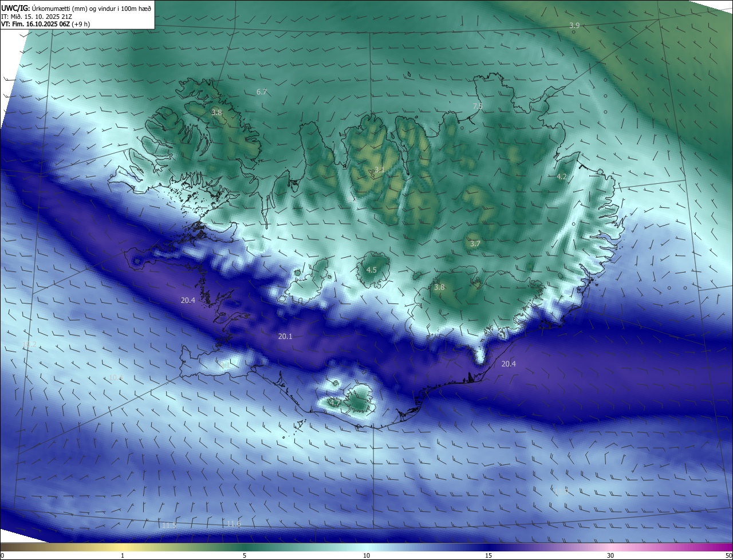
Task: Click the 3.9 value label
Action: pos(574,25)
